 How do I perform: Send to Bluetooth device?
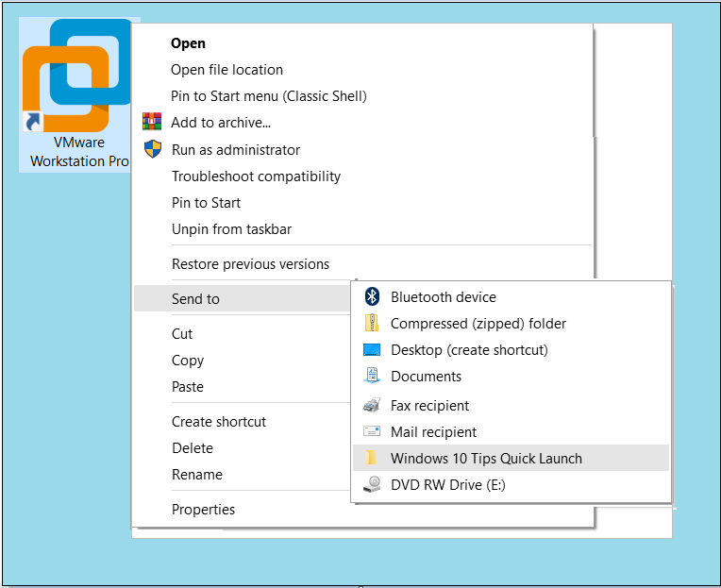[x=511, y=297]
